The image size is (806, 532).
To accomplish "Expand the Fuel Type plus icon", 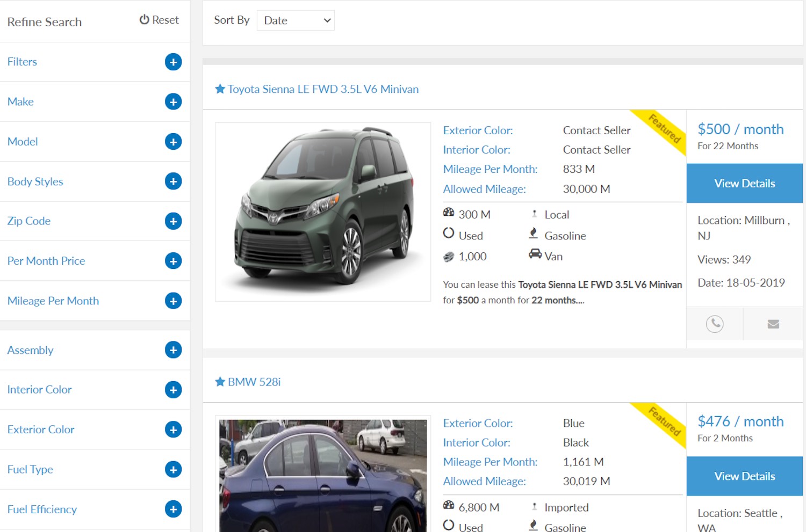I will tap(173, 470).
